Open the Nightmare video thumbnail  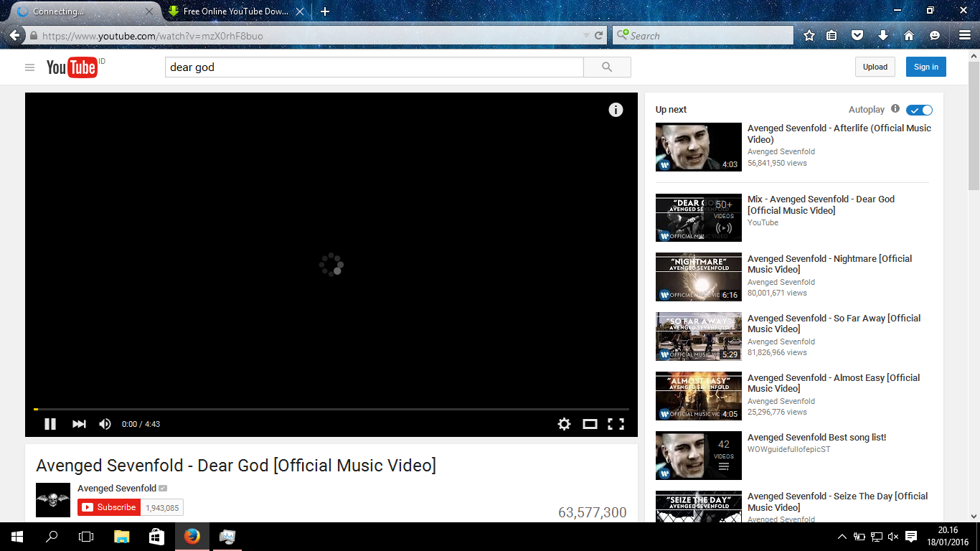pos(698,277)
